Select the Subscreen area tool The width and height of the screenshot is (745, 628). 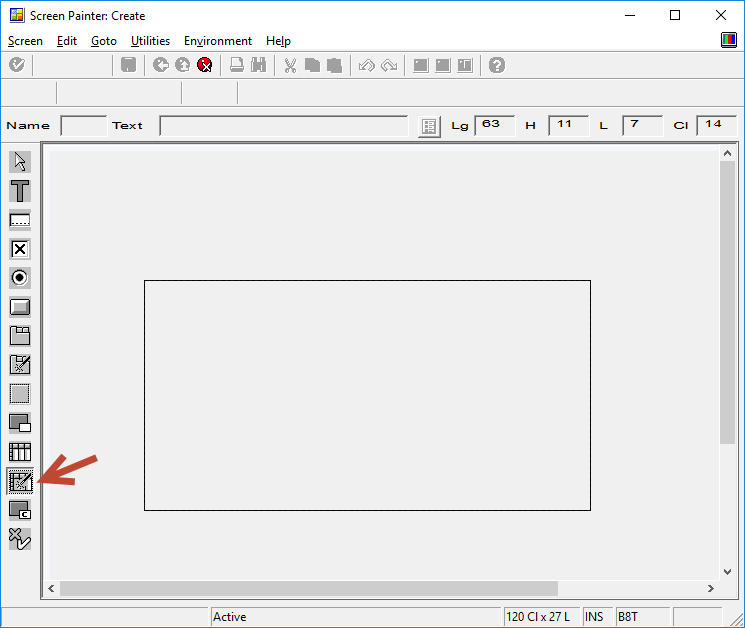pyautogui.click(x=19, y=423)
